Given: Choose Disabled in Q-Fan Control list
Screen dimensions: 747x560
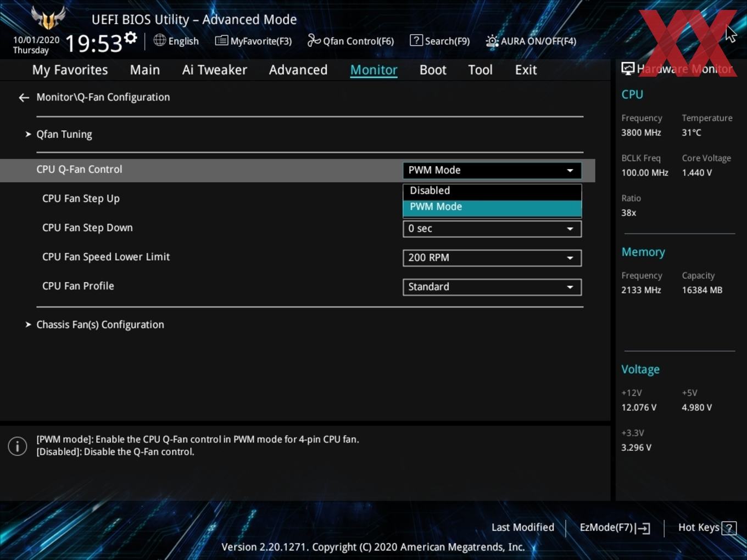Looking at the screenshot, I should point(492,191).
